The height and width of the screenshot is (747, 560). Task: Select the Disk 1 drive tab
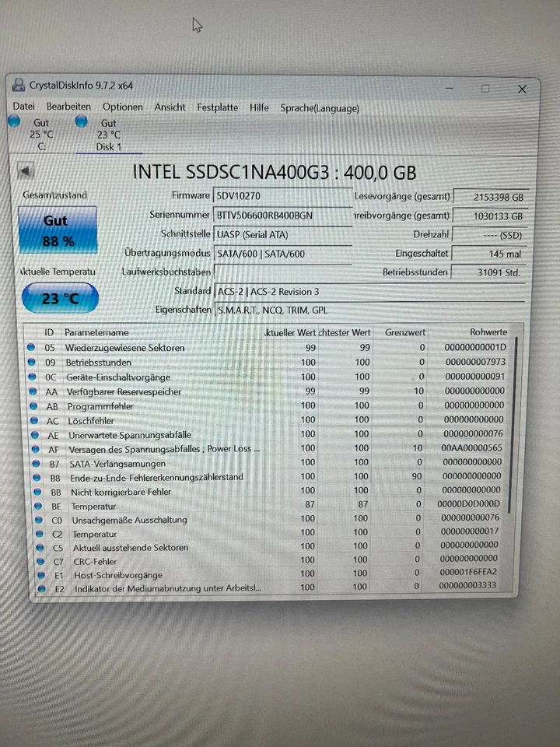tap(109, 135)
